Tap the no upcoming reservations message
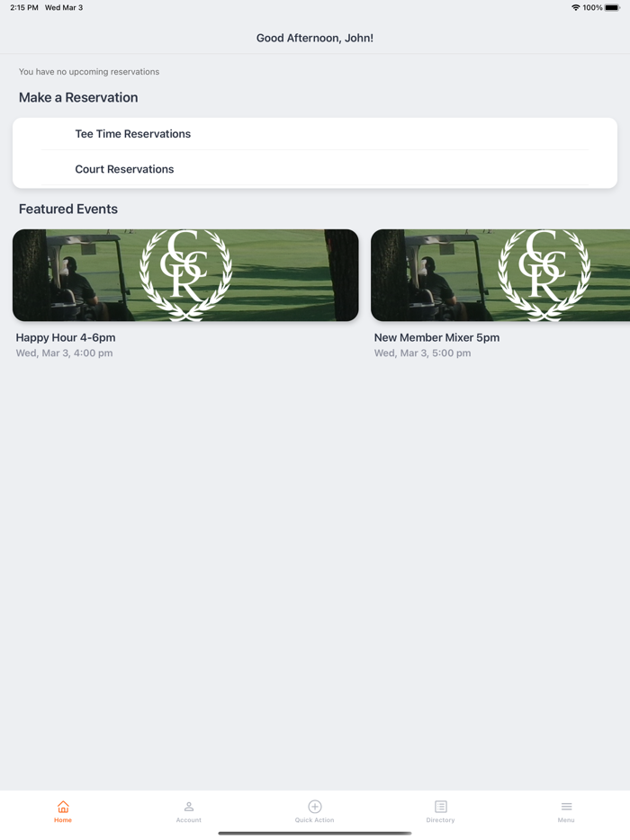 pos(89,72)
